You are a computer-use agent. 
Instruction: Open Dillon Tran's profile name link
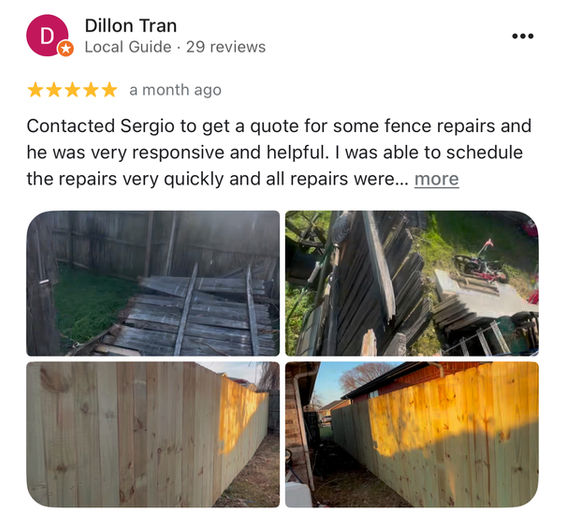coord(131,26)
